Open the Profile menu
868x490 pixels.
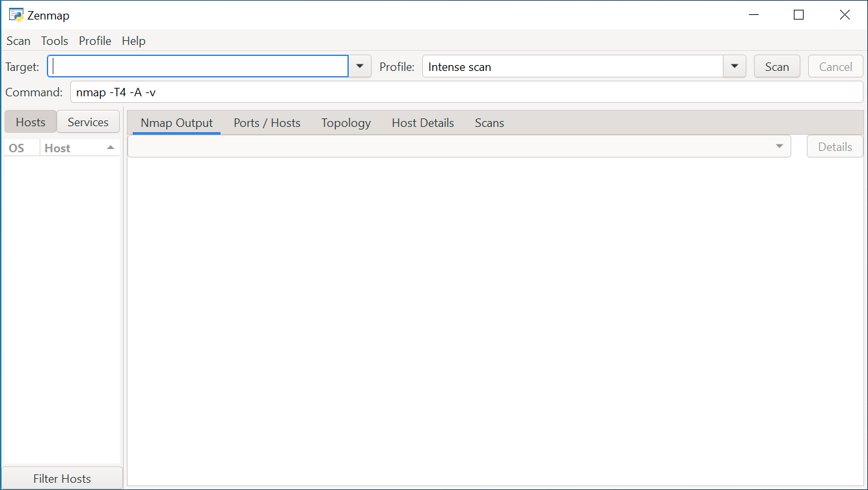95,41
